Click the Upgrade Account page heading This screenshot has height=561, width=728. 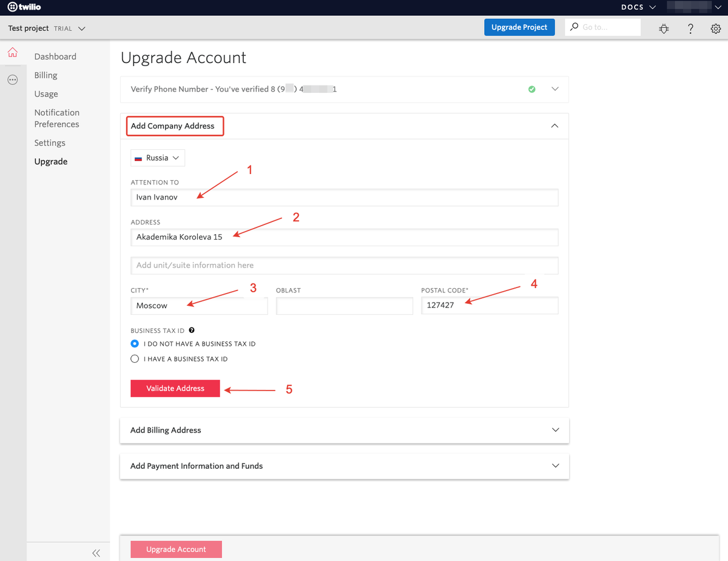pos(183,58)
